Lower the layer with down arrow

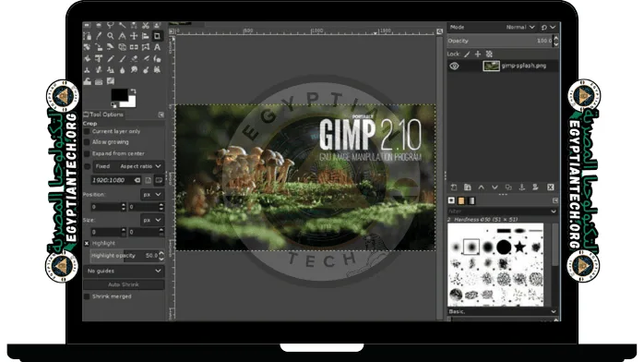coord(495,187)
